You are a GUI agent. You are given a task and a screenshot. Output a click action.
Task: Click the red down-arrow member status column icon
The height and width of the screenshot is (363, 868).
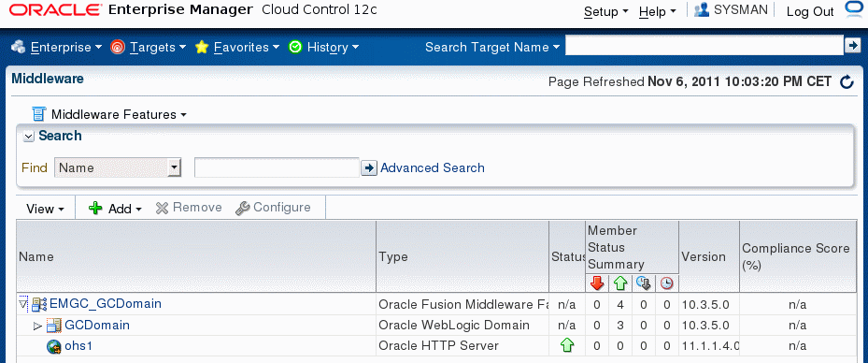pos(597,283)
